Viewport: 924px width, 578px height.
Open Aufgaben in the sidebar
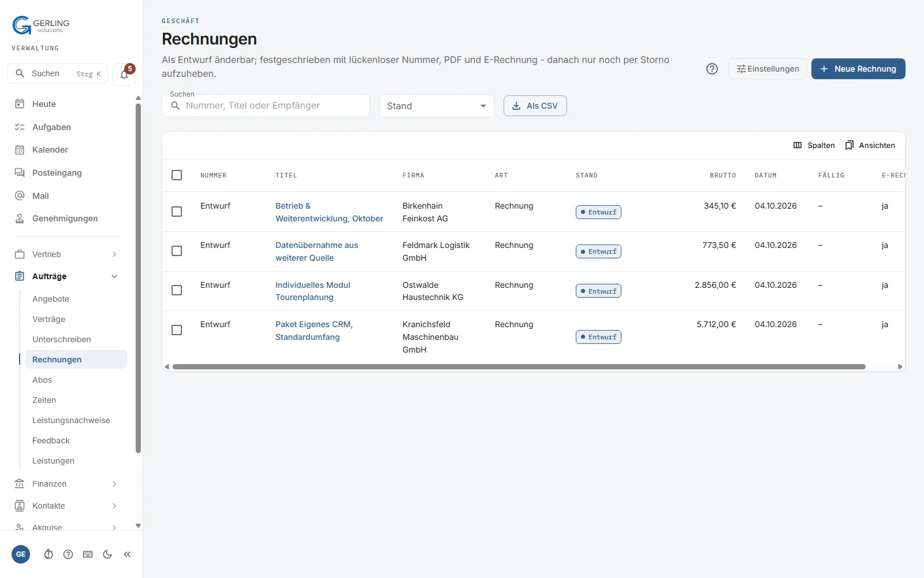[x=67, y=127]
